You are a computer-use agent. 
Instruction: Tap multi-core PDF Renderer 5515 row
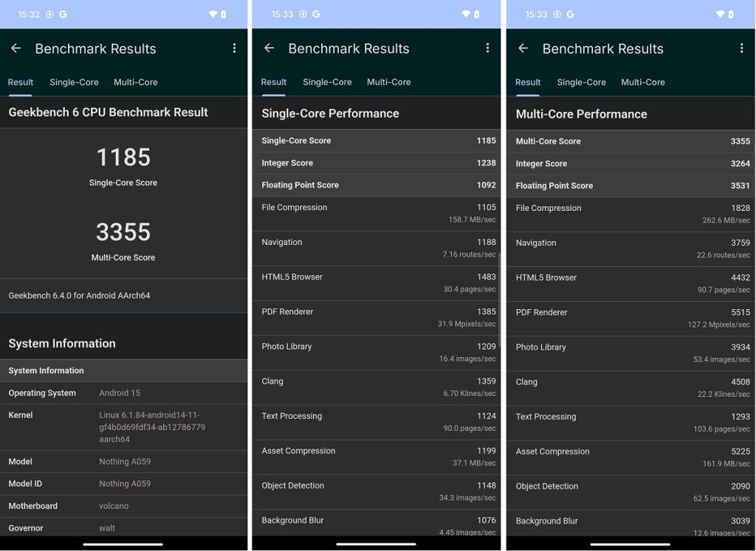pos(630,319)
